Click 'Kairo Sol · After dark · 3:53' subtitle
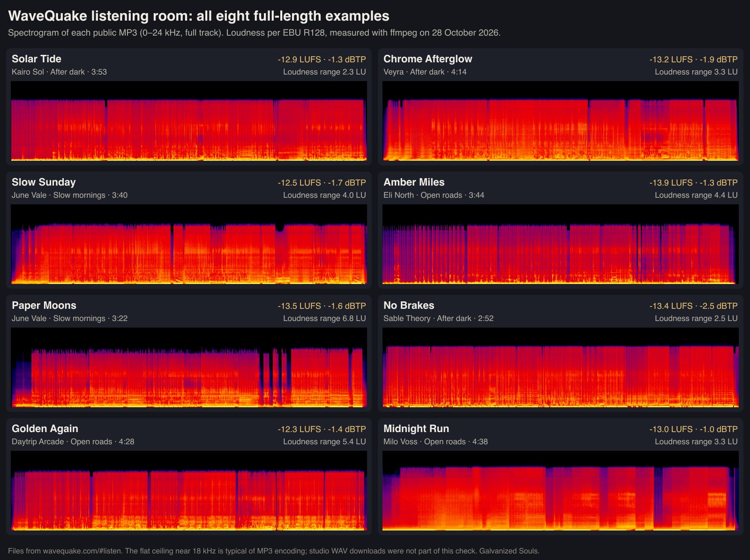Image resolution: width=750 pixels, height=560 pixels. click(x=59, y=72)
